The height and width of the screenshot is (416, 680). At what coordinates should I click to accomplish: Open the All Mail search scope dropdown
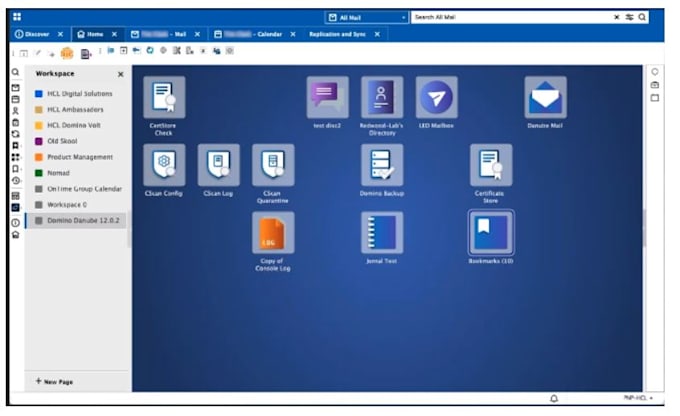[366, 18]
